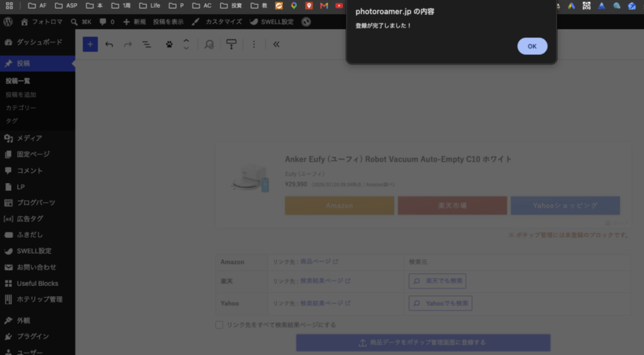Open the Yahoo 検索結果ページ link
This screenshot has width=644, height=355.
pos(325,303)
